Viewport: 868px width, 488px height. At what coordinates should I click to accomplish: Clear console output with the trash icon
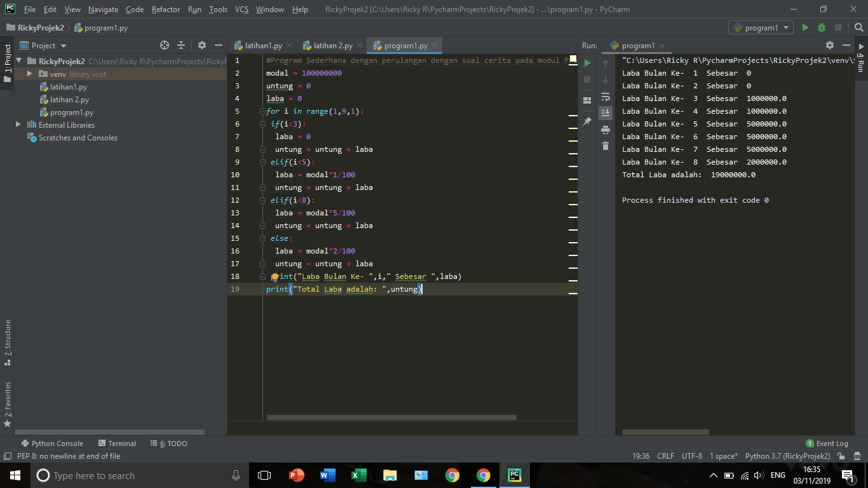(x=606, y=146)
